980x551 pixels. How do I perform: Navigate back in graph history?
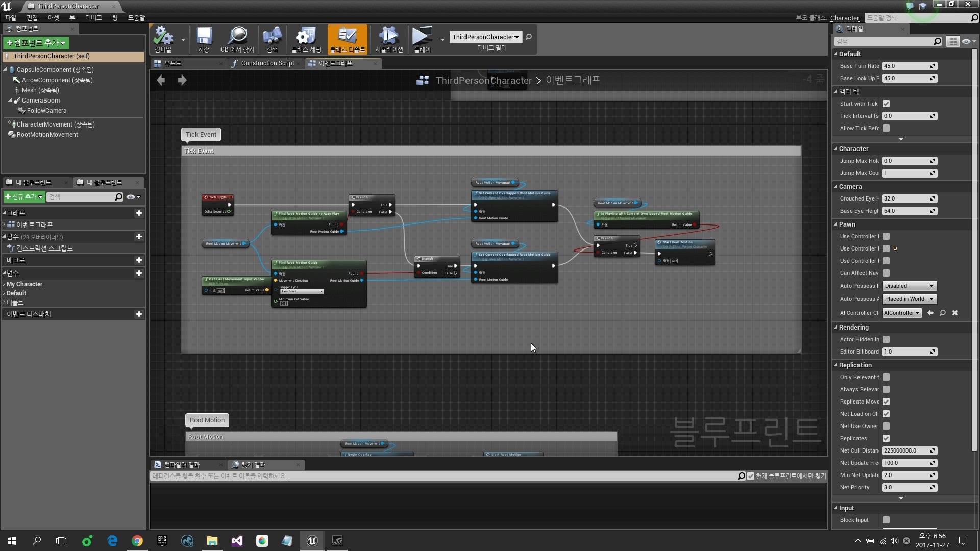[161, 80]
